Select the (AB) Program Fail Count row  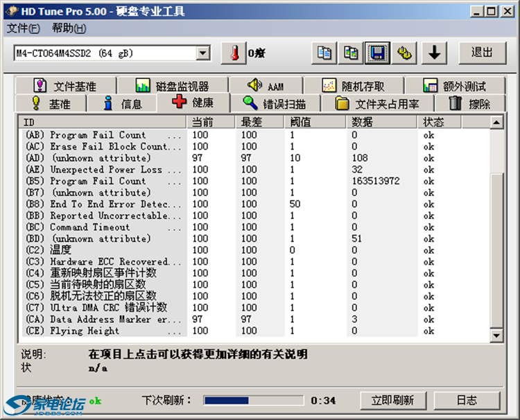[254, 135]
